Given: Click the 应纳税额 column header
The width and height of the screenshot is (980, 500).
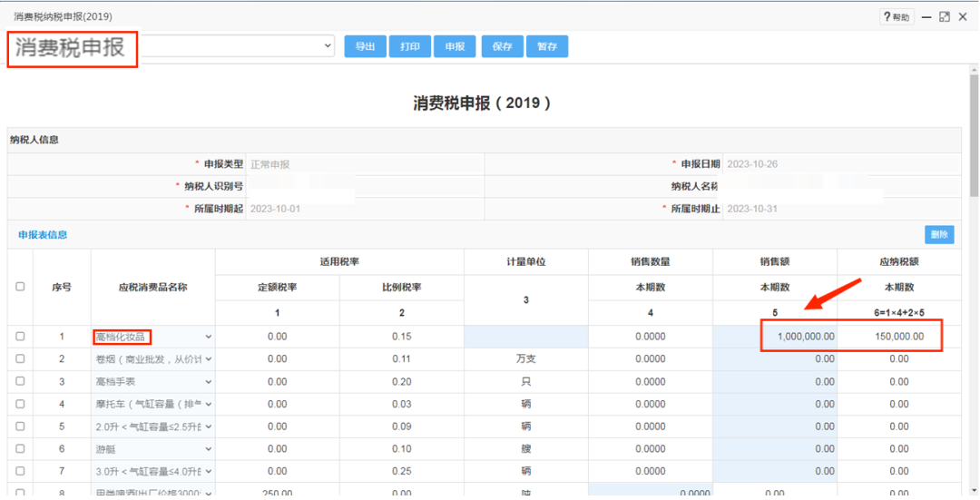Looking at the screenshot, I should (899, 262).
